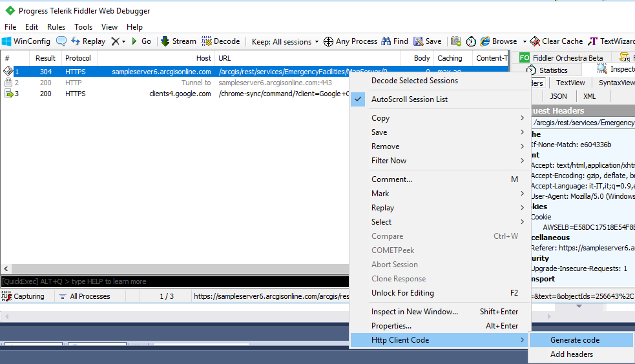The height and width of the screenshot is (364, 635).
Task: Click the Fiddler Orchestra FO icon
Action: [525, 58]
